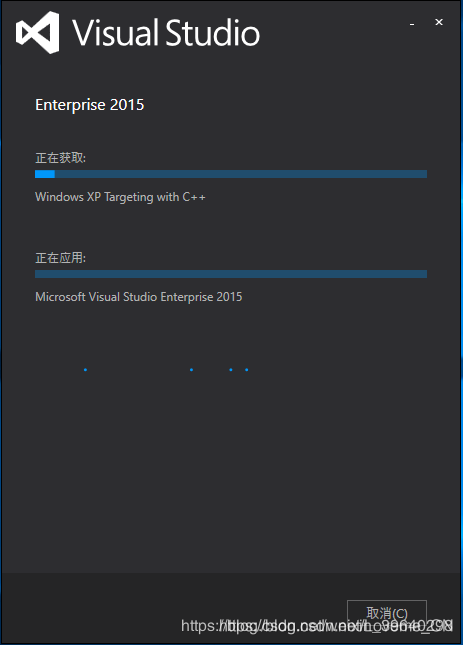Click the rightmost blue loading dot
463x645 pixels.
pos(246,370)
